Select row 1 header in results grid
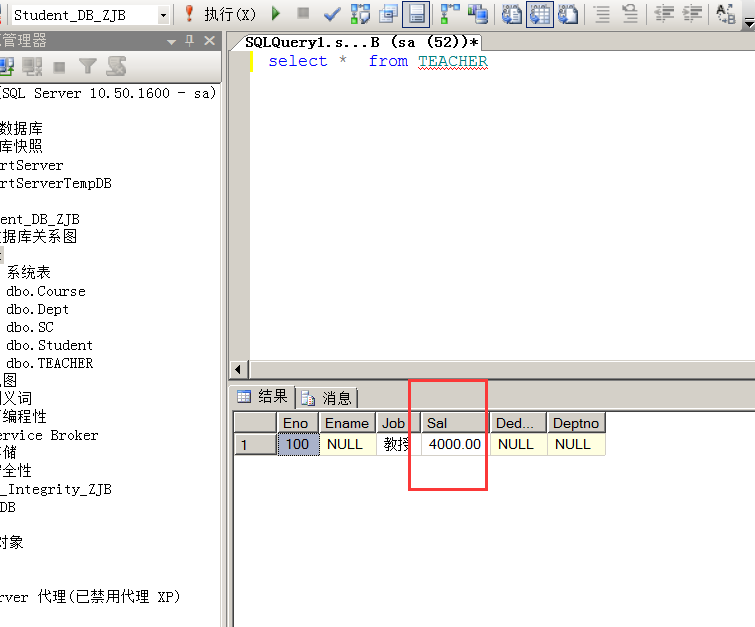Viewport: 755px width, 627px height. point(255,444)
